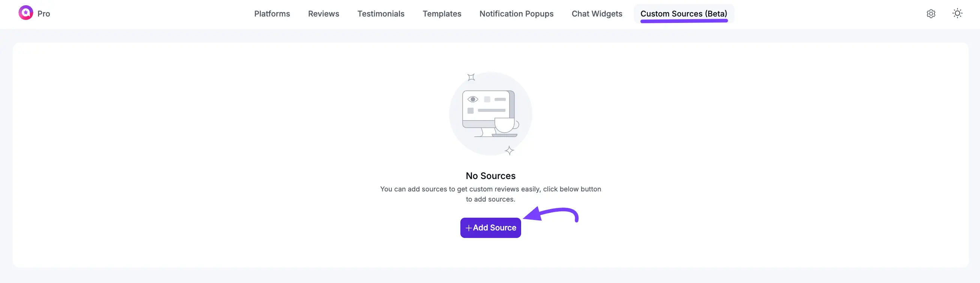
Task: Switch to the Platforms tab
Action: [272, 14]
